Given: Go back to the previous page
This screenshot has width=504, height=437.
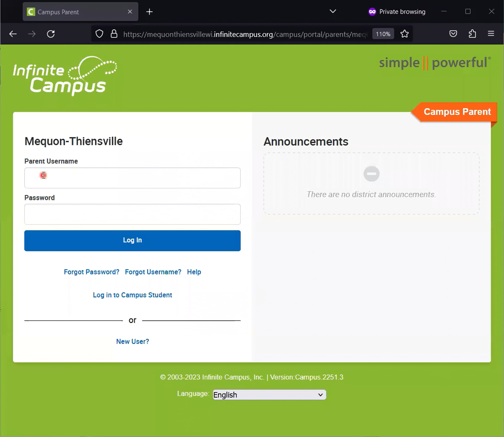Looking at the screenshot, I should tap(13, 34).
